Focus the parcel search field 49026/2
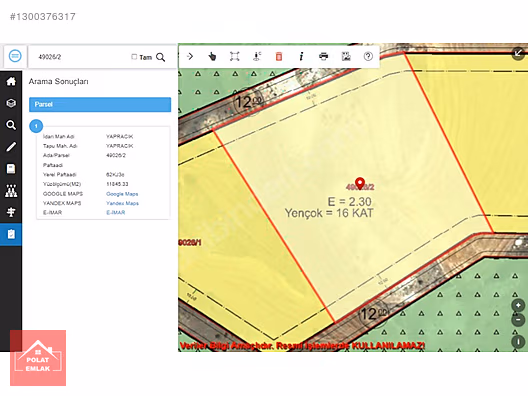Screen dimensions: 528x396 [x=81, y=57]
